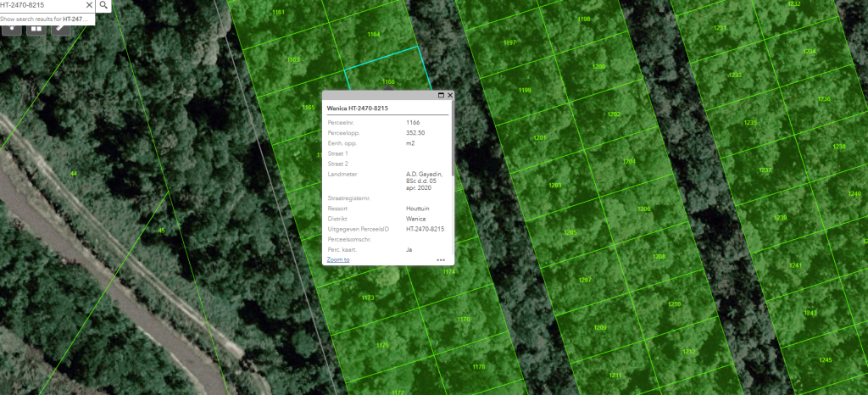Close the Wanica parcel popup
The image size is (868, 395).
[450, 96]
